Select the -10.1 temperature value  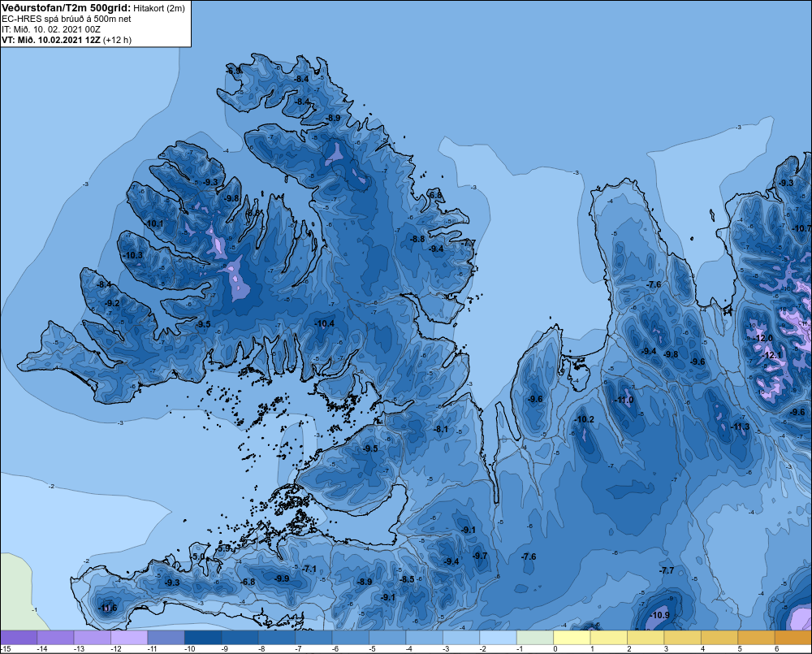tap(154, 223)
